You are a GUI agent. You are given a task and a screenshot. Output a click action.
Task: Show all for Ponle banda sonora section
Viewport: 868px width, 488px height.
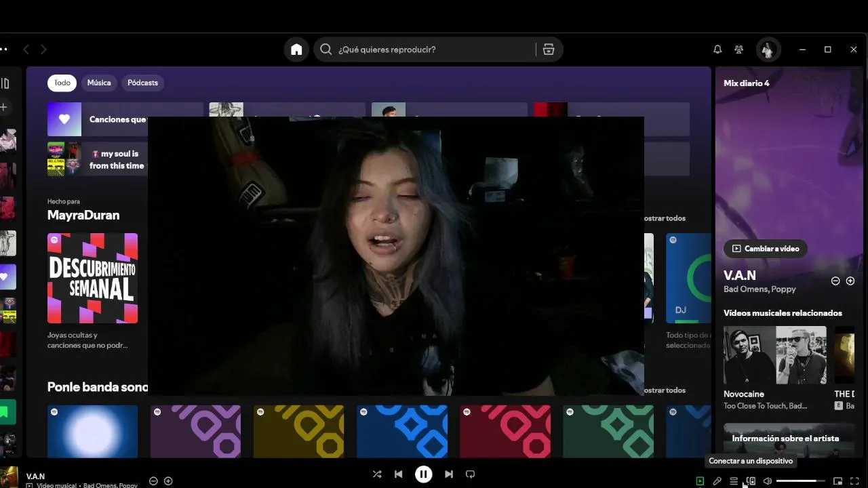pyautogui.click(x=665, y=390)
